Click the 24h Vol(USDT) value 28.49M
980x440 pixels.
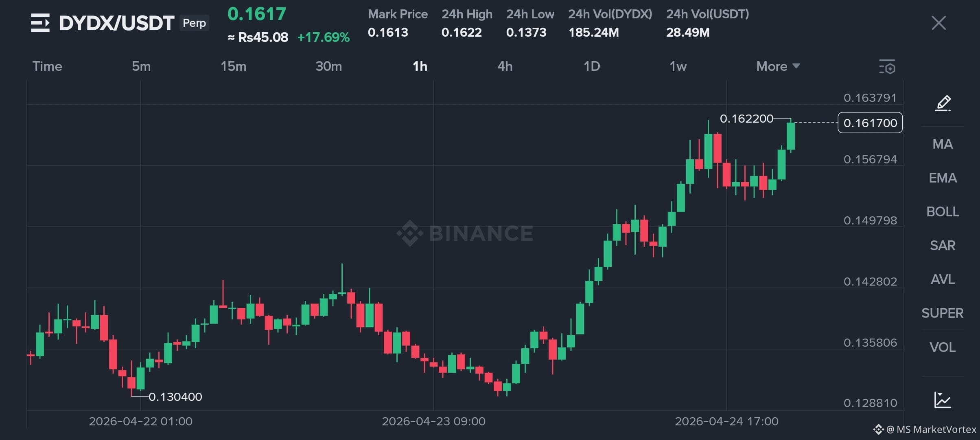pos(688,32)
